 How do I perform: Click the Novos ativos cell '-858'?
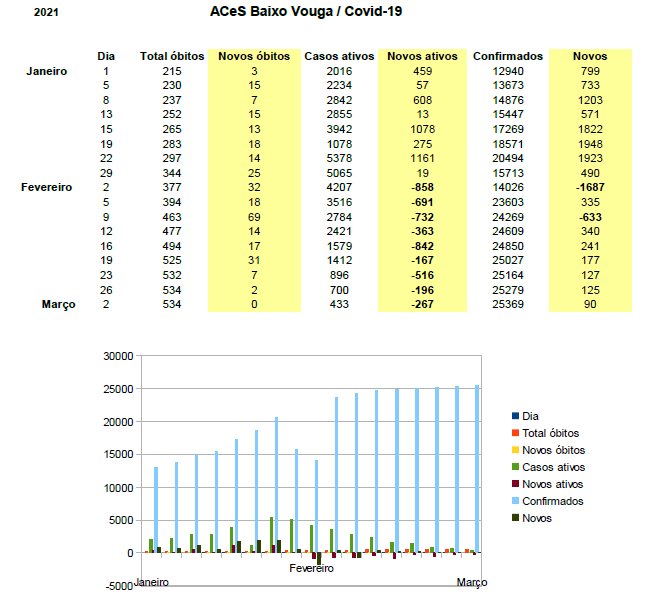tap(422, 187)
